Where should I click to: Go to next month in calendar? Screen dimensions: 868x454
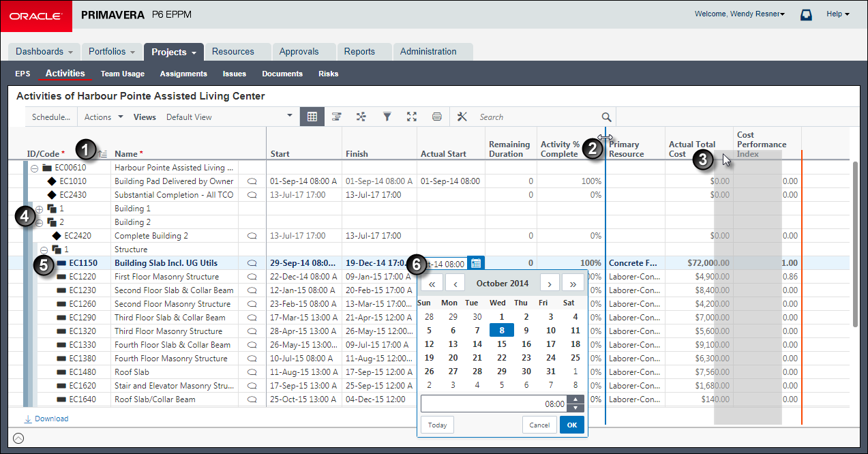click(550, 283)
